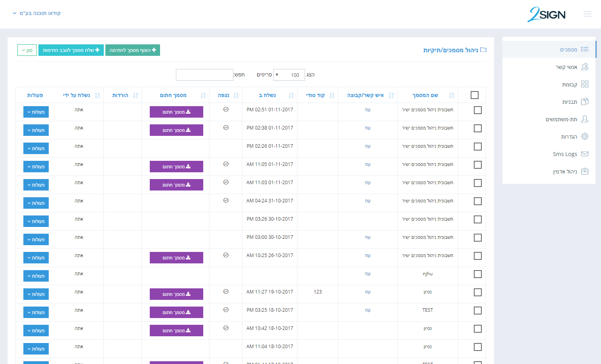601x364 pixels.
Task: Click the contacts person icon in the sidebar
Action: (585, 67)
